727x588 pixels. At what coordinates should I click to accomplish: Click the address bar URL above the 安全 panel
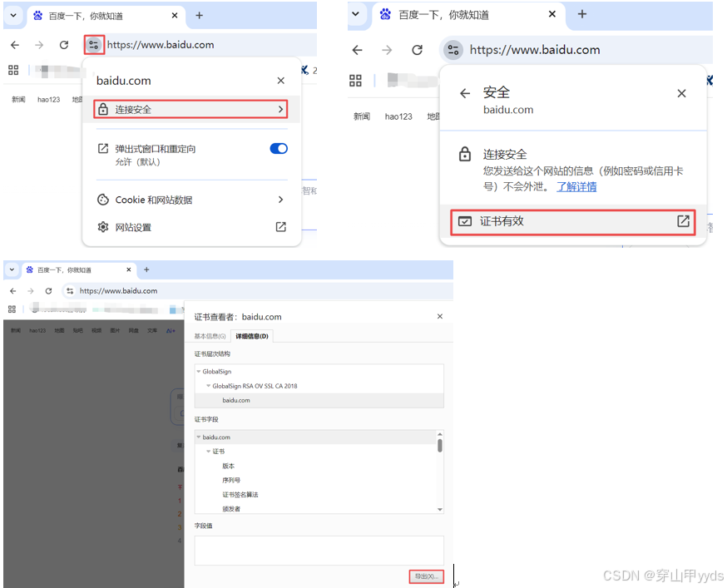(x=535, y=50)
